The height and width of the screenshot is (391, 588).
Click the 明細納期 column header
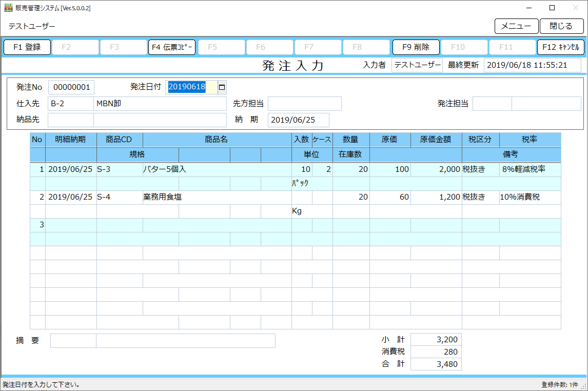(71, 140)
